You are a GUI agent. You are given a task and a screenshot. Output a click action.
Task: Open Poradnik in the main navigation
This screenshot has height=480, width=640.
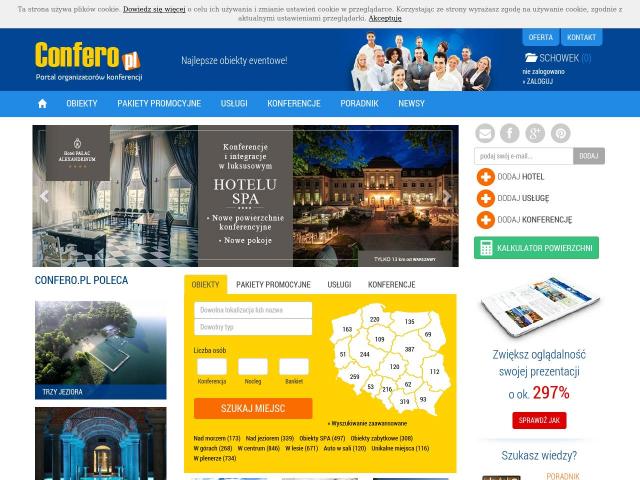pyautogui.click(x=360, y=104)
